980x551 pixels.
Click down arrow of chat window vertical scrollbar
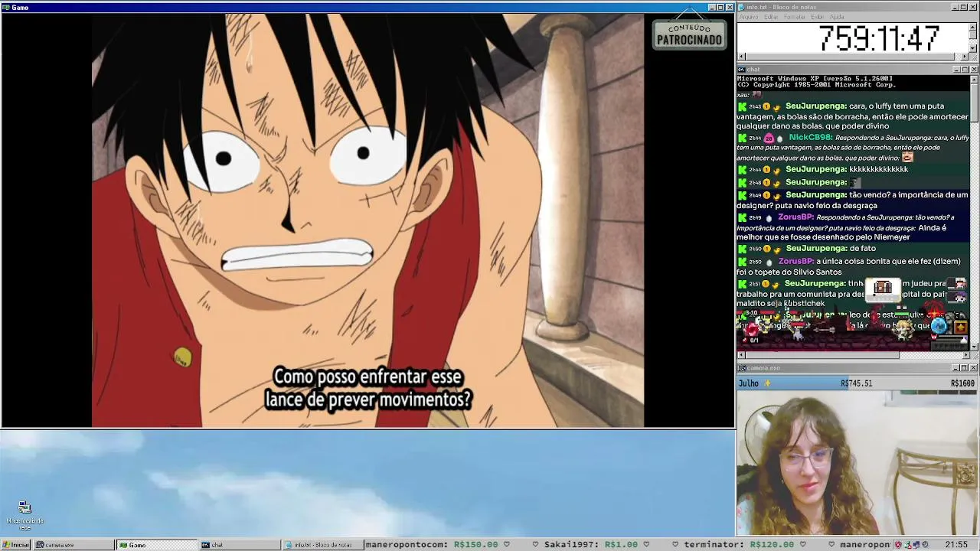[x=974, y=346]
